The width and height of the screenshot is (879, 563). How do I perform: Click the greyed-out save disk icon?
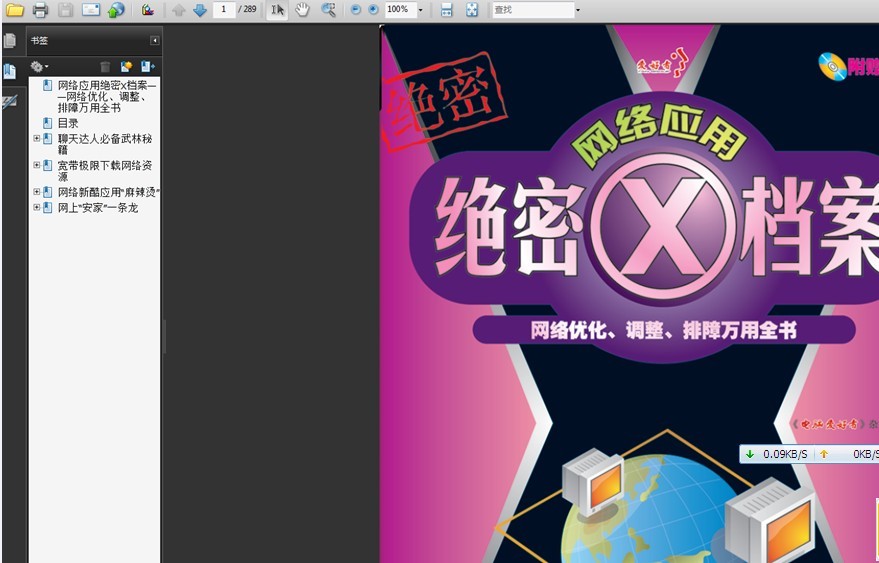[x=66, y=10]
